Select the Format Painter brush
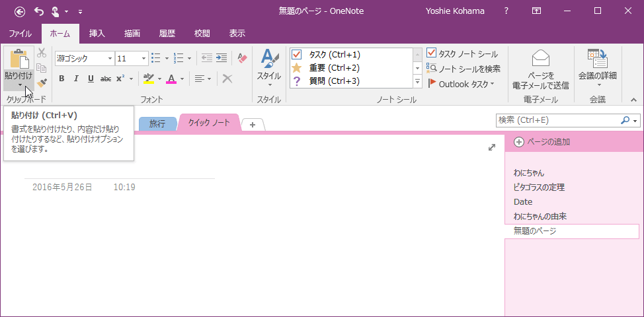Image resolution: width=644 pixels, height=317 pixels. click(x=42, y=83)
